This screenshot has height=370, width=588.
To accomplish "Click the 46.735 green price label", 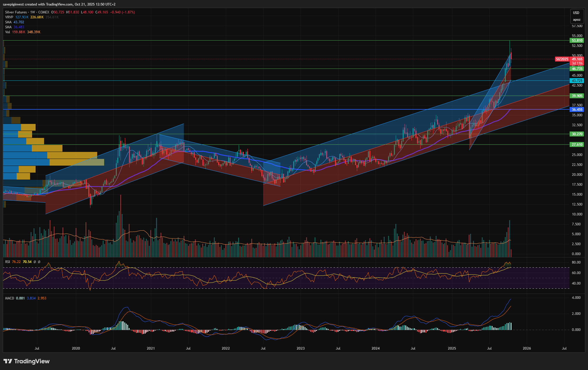I will tap(577, 69).
